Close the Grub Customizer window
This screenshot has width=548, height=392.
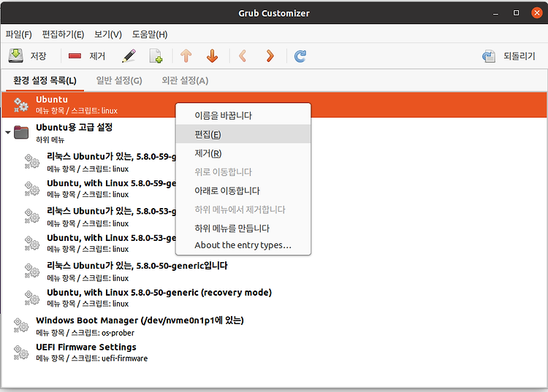(537, 13)
